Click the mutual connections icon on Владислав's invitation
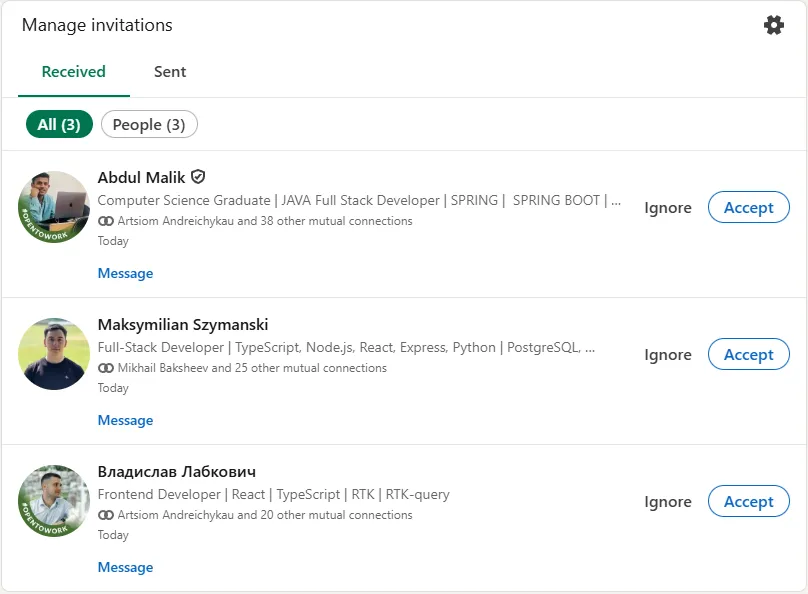Image resolution: width=808 pixels, height=594 pixels. tap(104, 515)
